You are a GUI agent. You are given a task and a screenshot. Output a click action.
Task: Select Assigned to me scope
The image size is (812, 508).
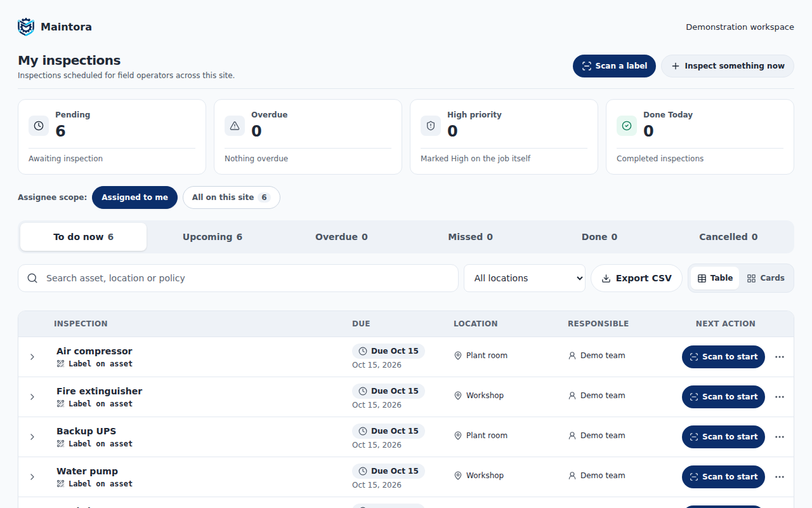pos(134,197)
